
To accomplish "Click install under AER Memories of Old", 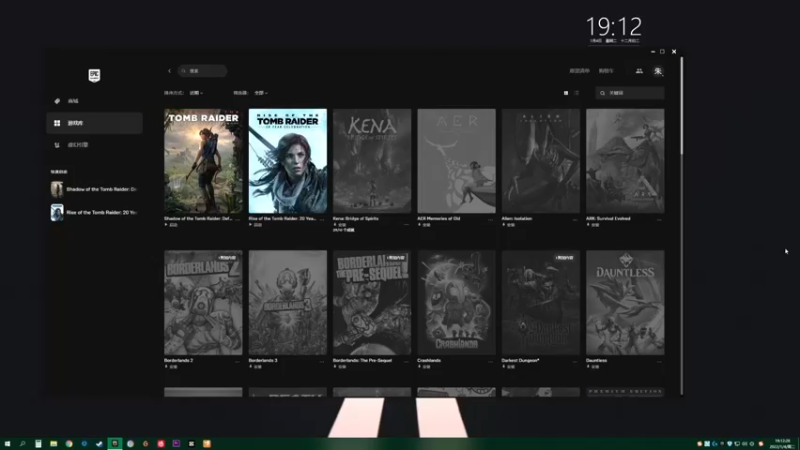I will click(424, 225).
